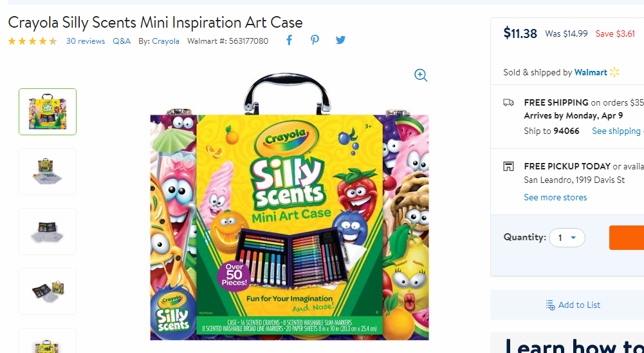
Task: Click the Walmart spark logo icon
Action: click(614, 72)
